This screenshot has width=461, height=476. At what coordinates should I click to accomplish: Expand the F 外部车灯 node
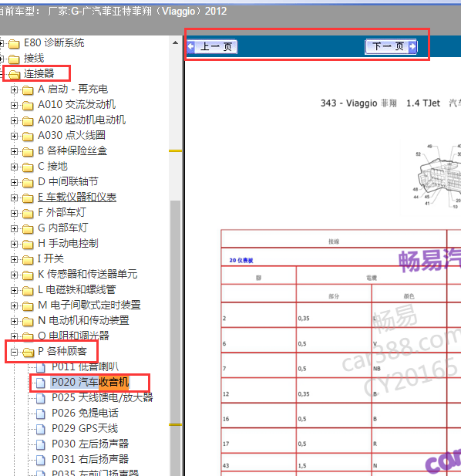[x=14, y=214]
